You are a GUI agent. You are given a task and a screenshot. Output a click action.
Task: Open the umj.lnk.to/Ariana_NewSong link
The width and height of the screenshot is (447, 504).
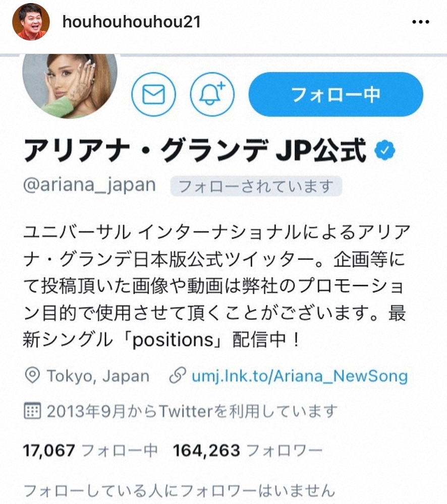300,376
